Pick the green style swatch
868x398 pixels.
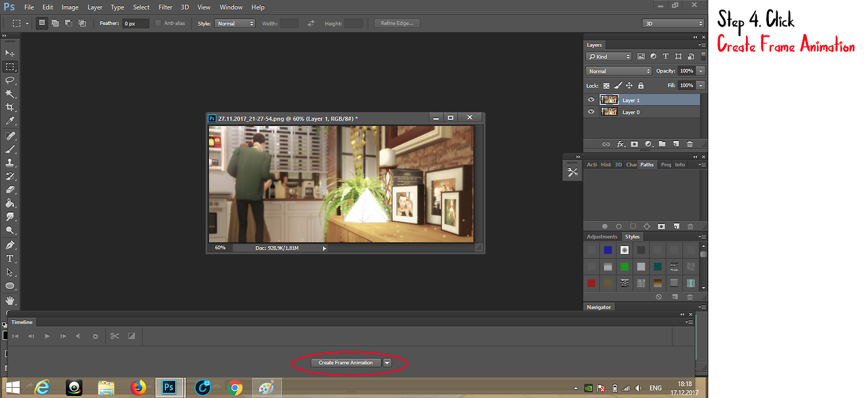(625, 266)
